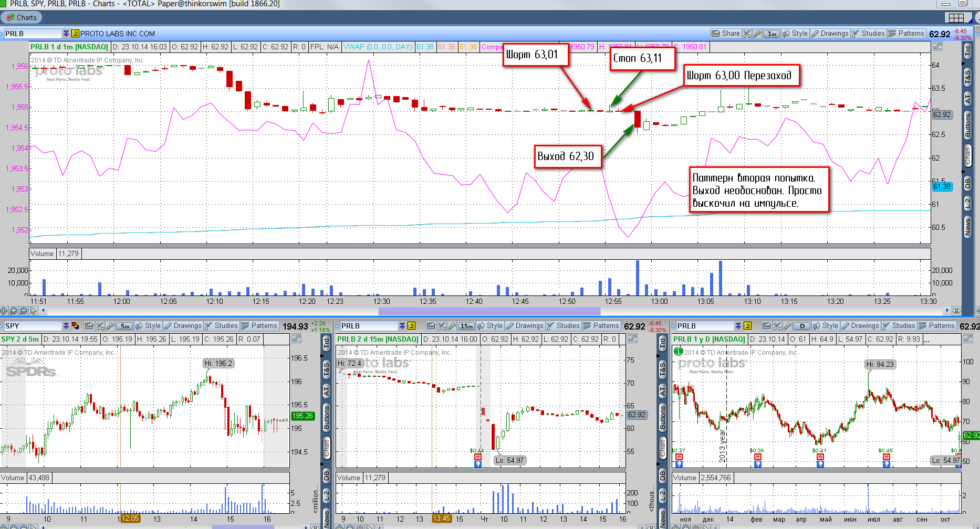This screenshot has width=980, height=529.
Task: Open Drawings menu on top PRLB chart
Action: click(x=830, y=34)
